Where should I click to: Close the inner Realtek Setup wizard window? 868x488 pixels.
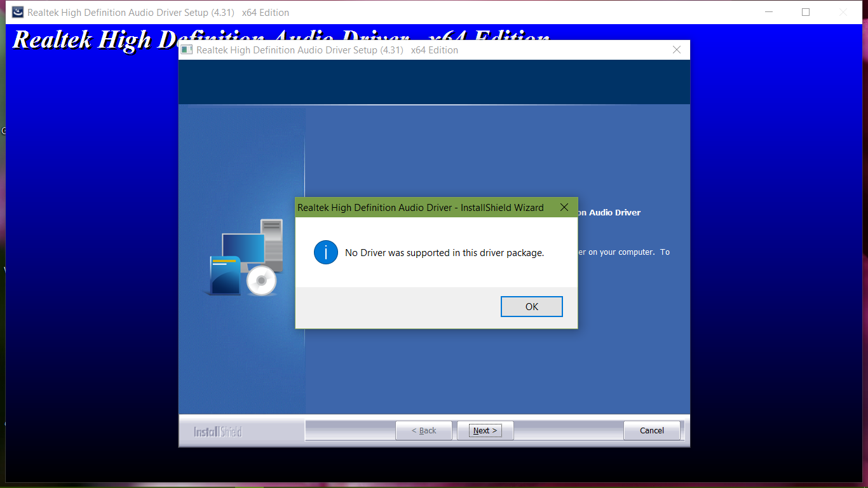click(x=676, y=50)
